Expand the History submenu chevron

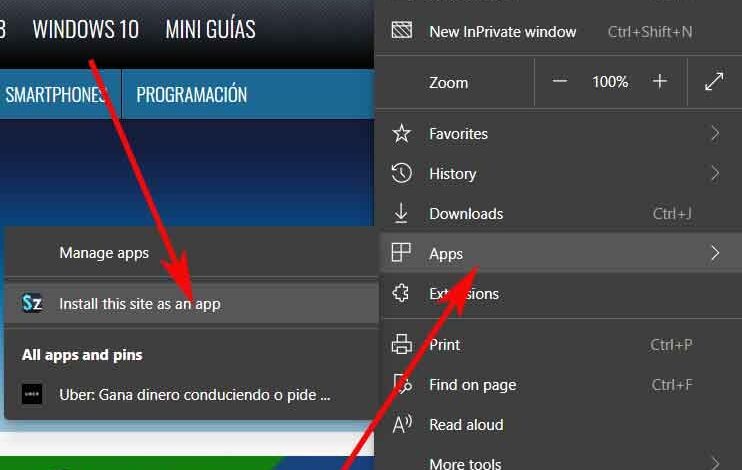tap(715, 173)
